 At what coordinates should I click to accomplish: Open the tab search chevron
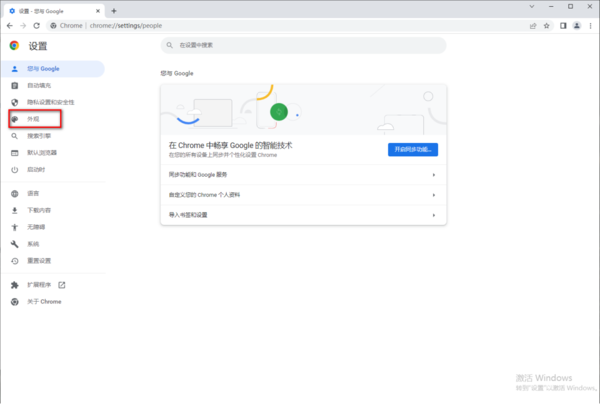click(532, 7)
